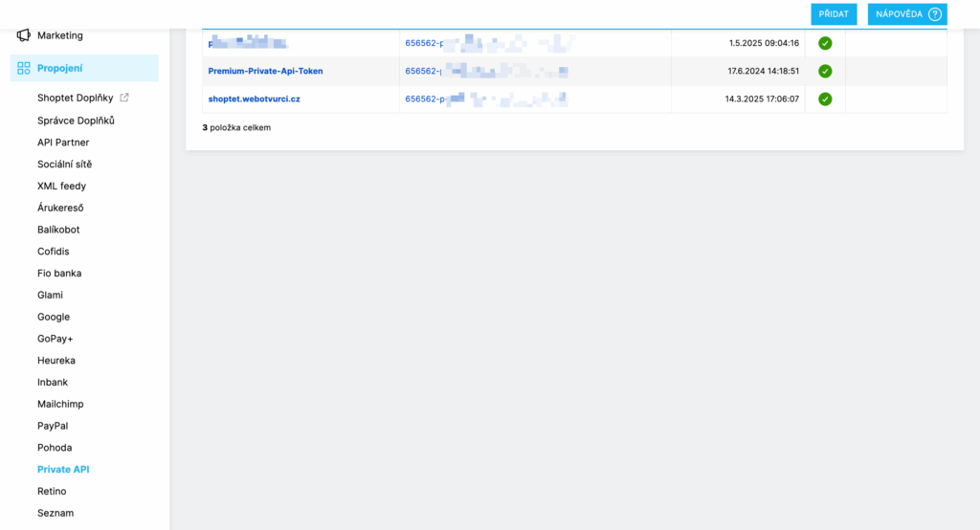Click date 14.3.2025 17:06:07
The height and width of the screenshot is (530, 980).
(762, 99)
